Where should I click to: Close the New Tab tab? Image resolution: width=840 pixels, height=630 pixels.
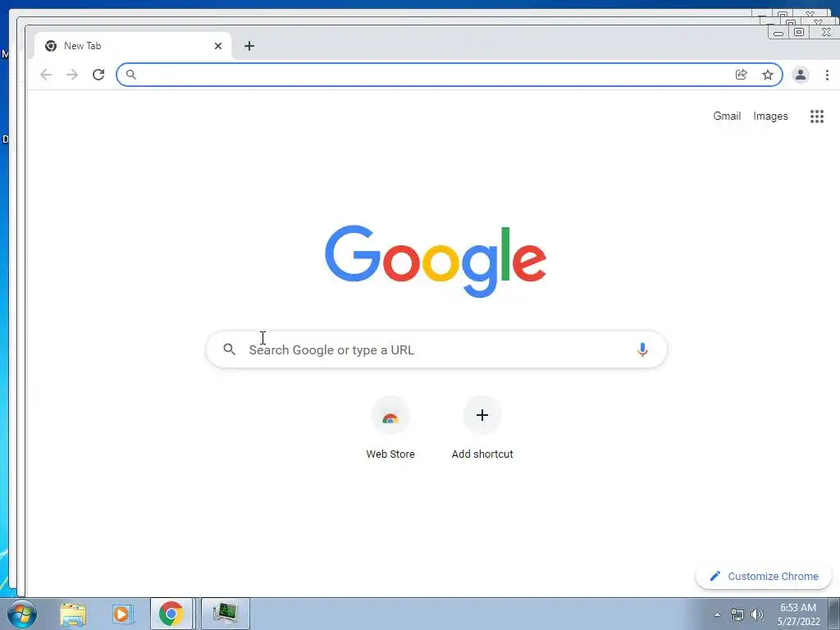point(218,46)
